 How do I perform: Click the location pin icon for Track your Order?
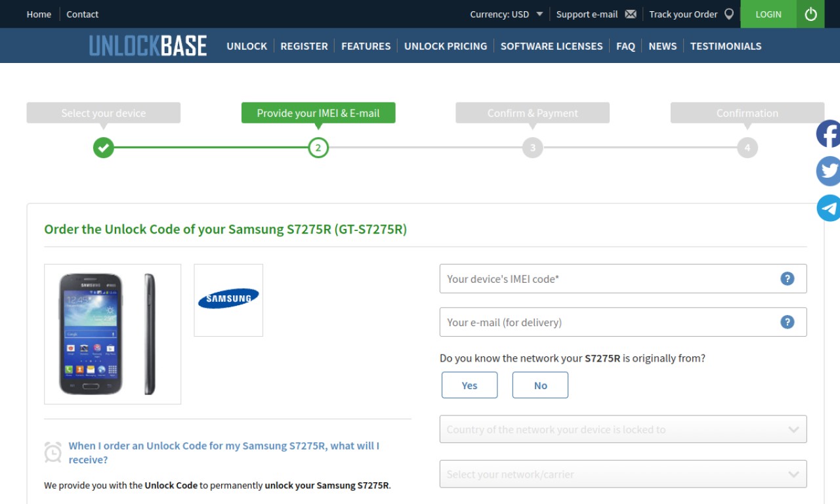coord(728,14)
